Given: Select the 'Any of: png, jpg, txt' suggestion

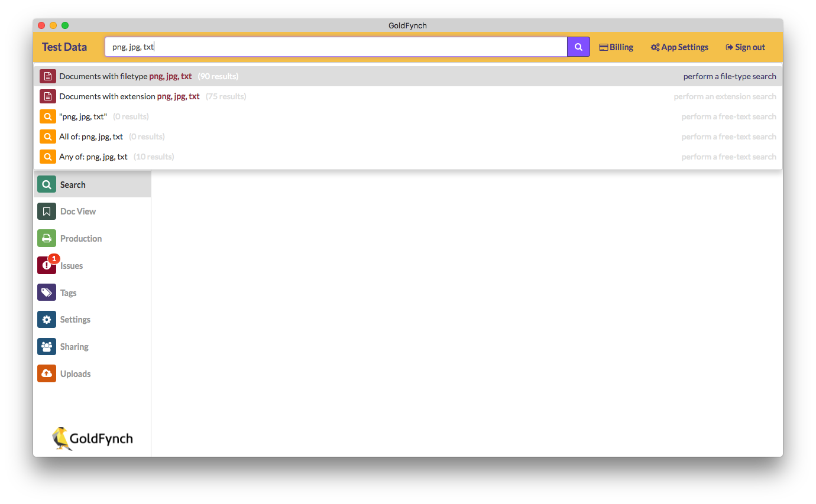Looking at the screenshot, I should (92, 156).
